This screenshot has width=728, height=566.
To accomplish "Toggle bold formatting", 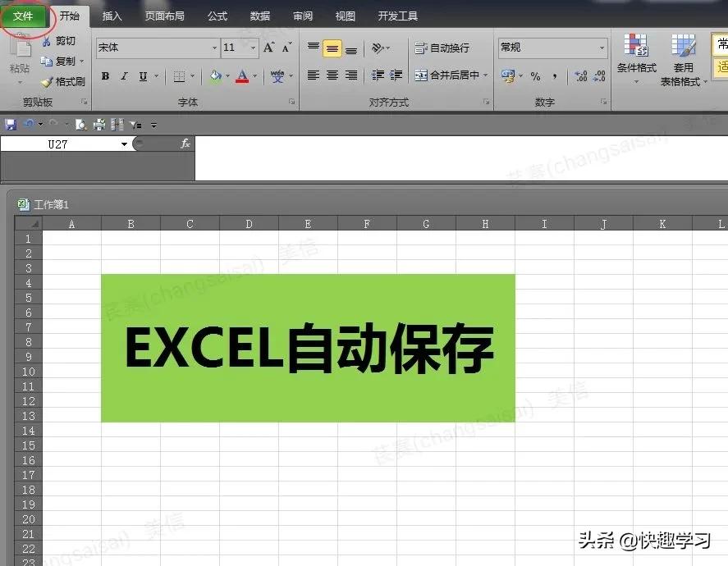I will (x=105, y=76).
